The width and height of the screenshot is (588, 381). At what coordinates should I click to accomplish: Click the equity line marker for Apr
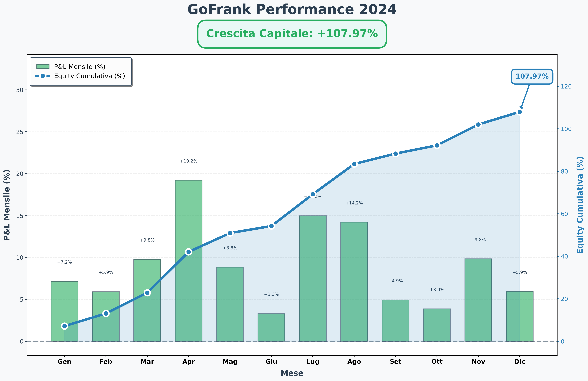(x=189, y=252)
